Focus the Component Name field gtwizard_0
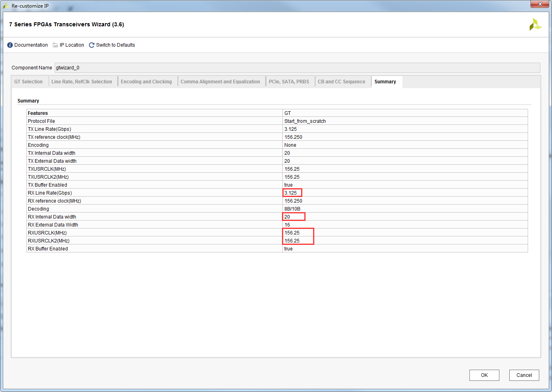This screenshot has height=392, width=552. coord(297,68)
